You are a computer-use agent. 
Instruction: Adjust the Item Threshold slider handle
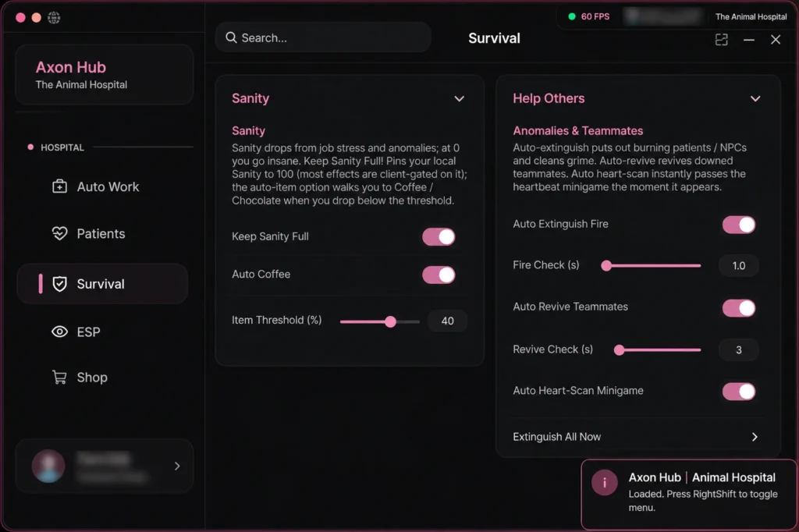pos(390,321)
